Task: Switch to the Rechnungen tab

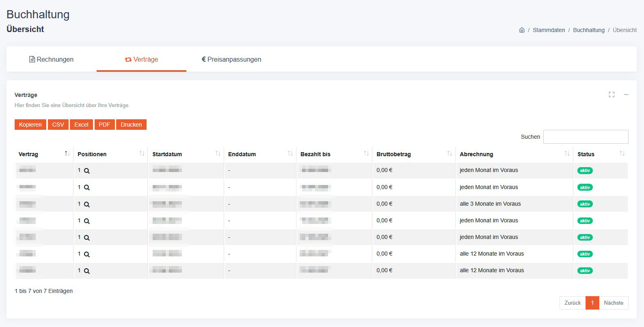Action: click(51, 59)
